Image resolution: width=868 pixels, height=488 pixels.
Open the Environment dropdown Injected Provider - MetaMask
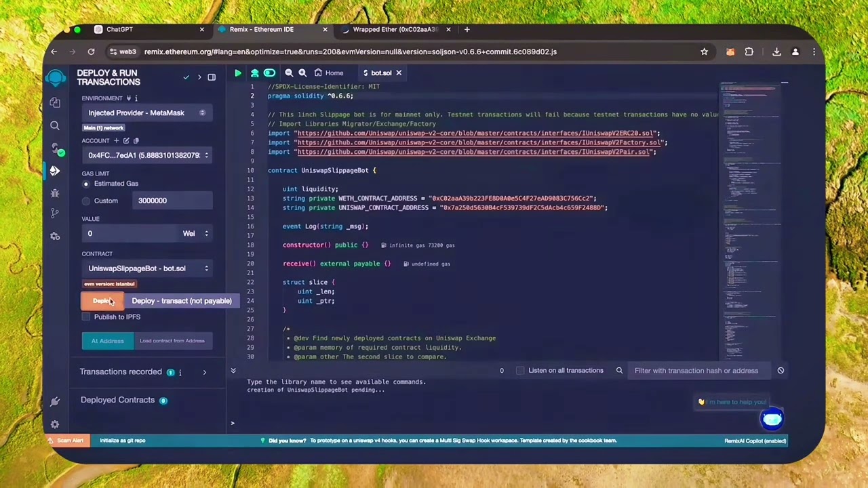147,113
